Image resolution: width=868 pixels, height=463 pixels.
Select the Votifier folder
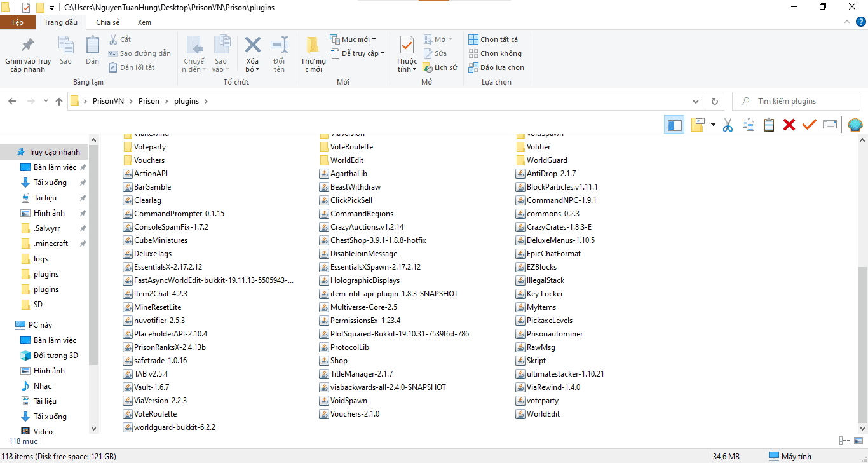click(x=538, y=147)
